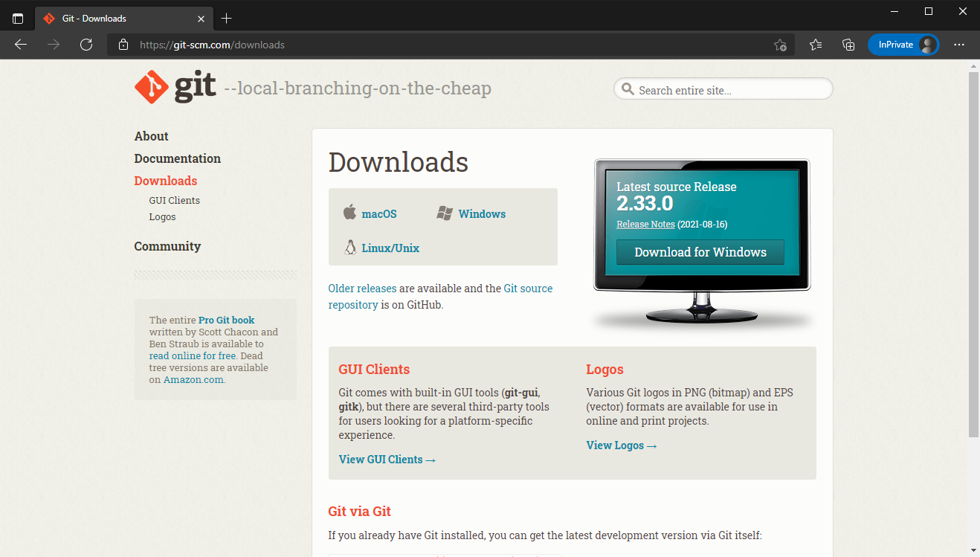Open the Documentation sidebar section
The image size is (980, 557).
coord(178,158)
